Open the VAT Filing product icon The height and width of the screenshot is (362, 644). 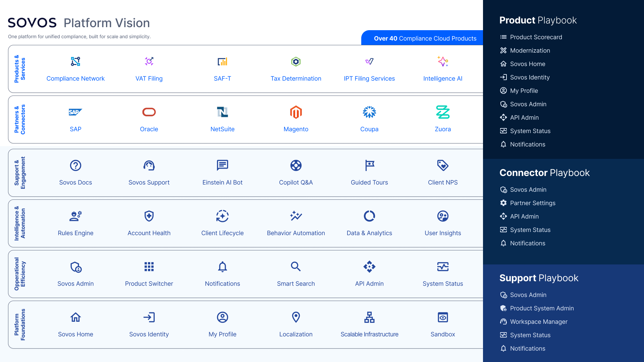149,62
